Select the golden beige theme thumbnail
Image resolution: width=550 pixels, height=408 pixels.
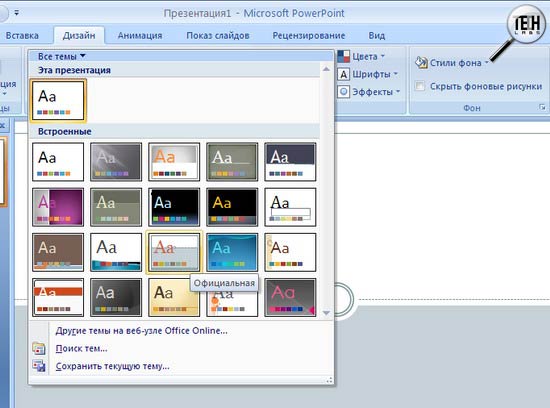pos(174,297)
